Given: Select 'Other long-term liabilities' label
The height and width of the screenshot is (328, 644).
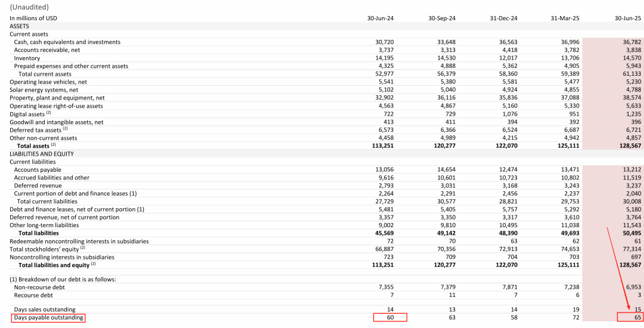Looking at the screenshot, I should pyautogui.click(x=44, y=225).
